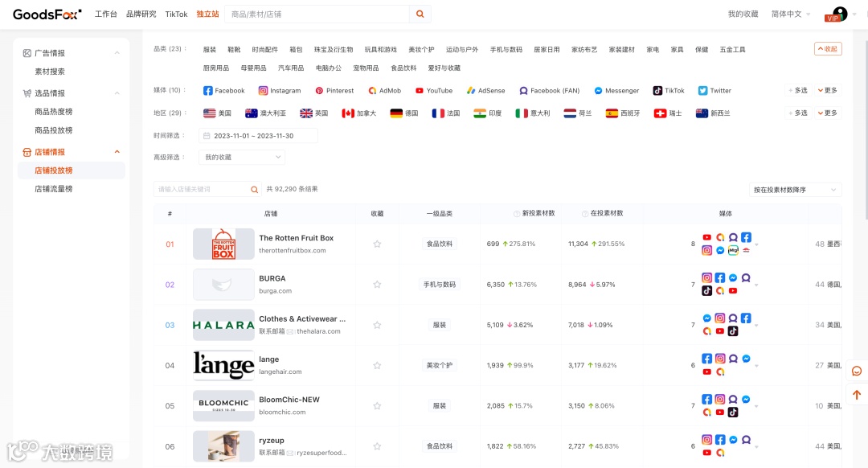Select the YouTube media filter
This screenshot has height=468, width=868.
434,91
